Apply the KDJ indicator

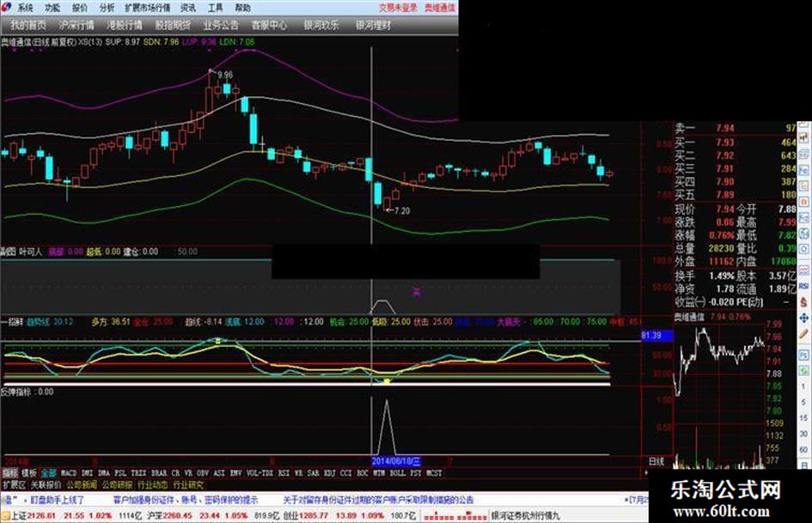[329, 473]
